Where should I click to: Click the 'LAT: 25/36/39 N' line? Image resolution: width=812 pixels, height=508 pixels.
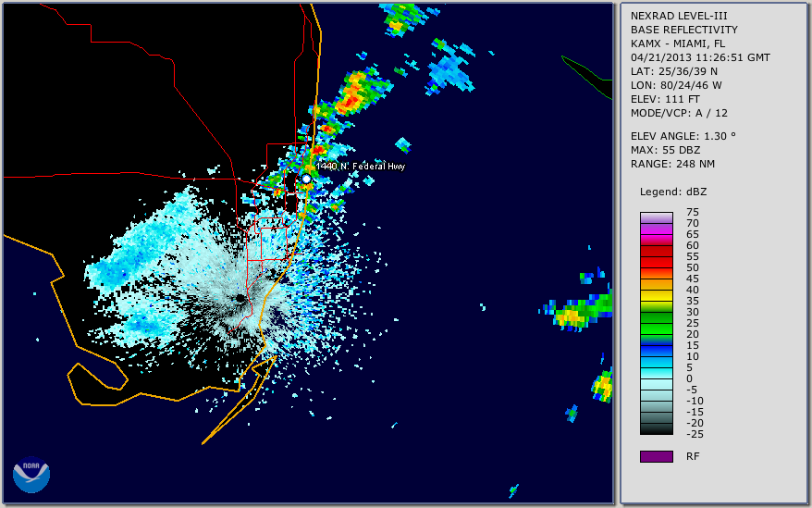click(673, 71)
